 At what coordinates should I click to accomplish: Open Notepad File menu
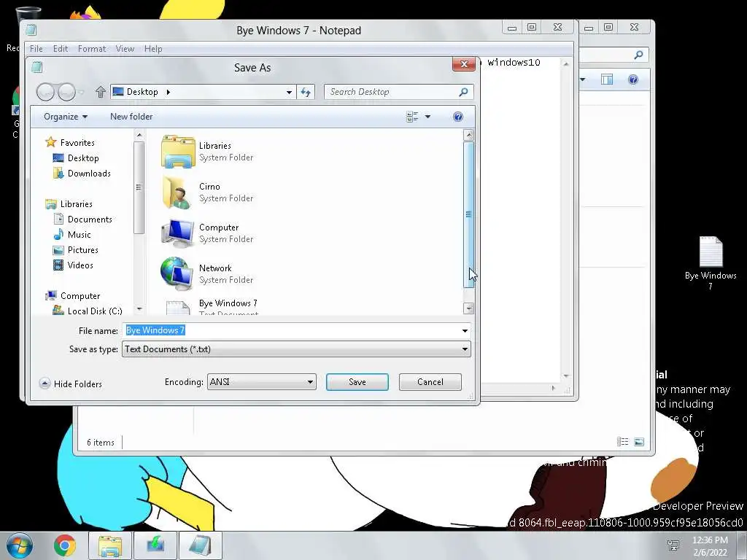(x=36, y=49)
